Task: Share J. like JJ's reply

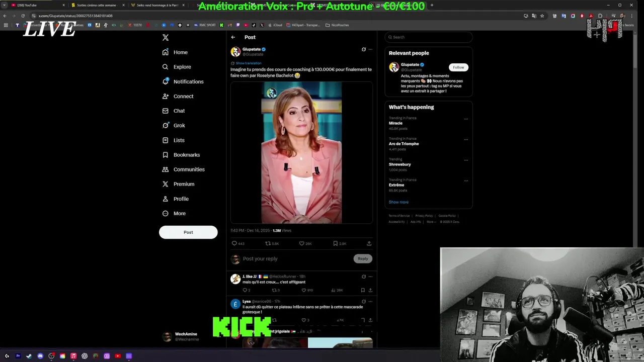Action: click(370, 290)
